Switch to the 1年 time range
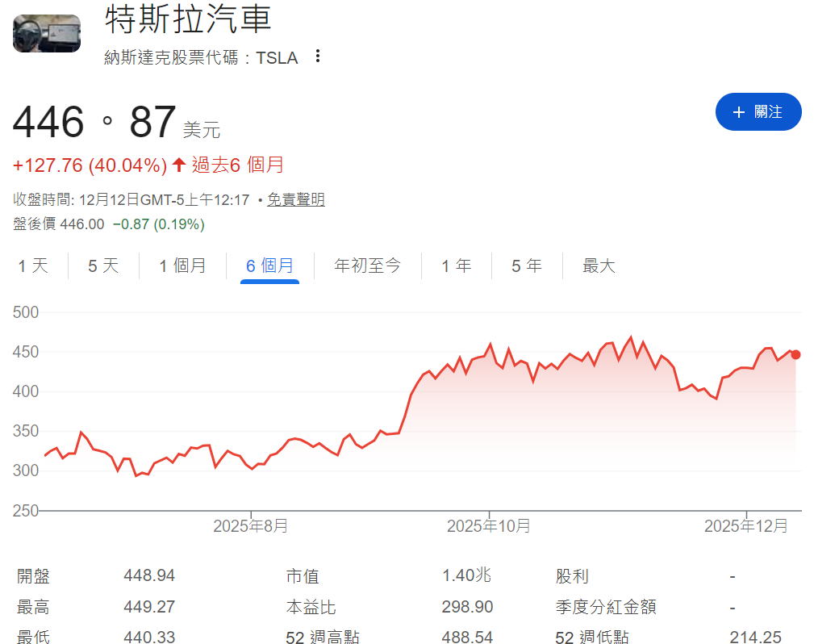The height and width of the screenshot is (644, 814). point(457,265)
